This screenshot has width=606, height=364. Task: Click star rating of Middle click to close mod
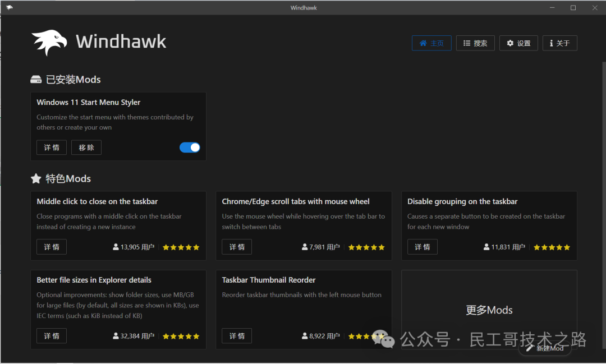coord(181,247)
